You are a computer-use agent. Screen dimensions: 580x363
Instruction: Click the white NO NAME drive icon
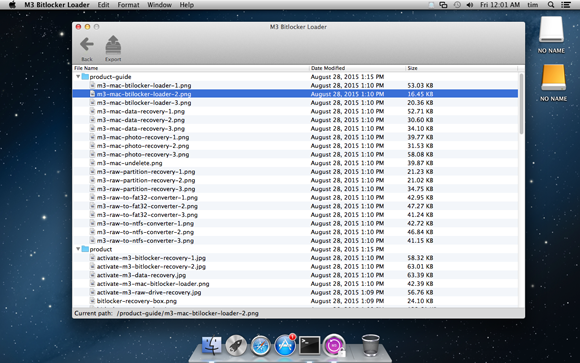551,29
